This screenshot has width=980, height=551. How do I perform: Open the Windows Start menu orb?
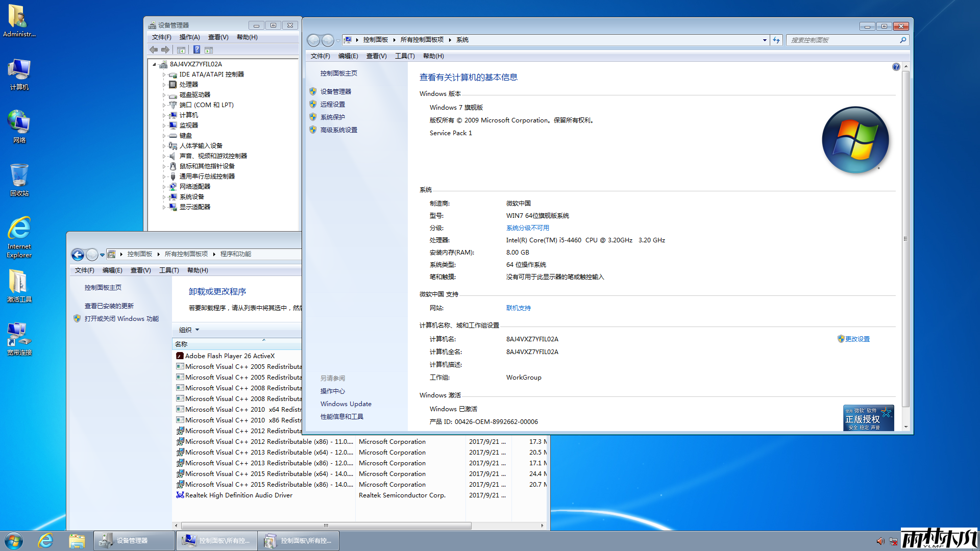tap(14, 541)
